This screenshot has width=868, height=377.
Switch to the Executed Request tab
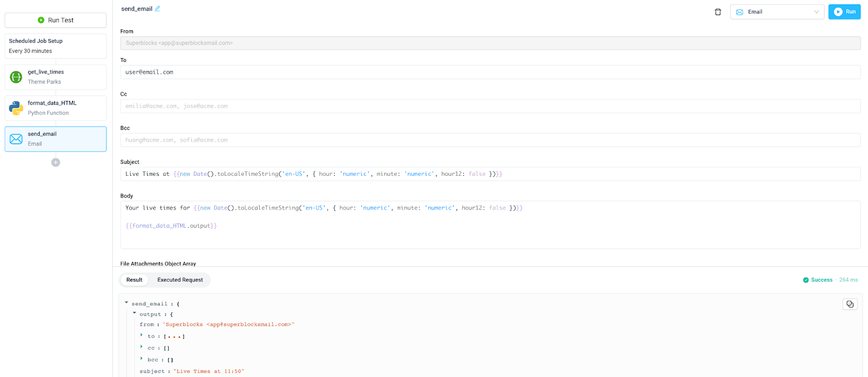(180, 280)
